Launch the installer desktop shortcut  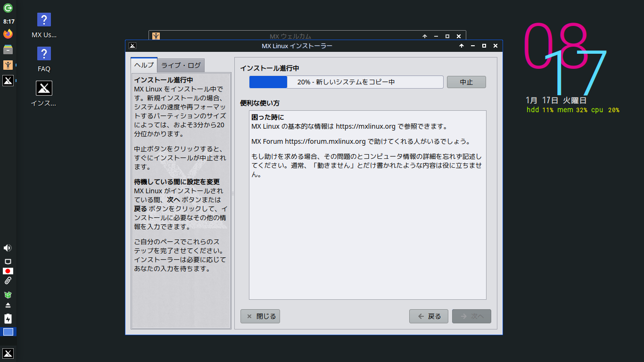click(44, 93)
